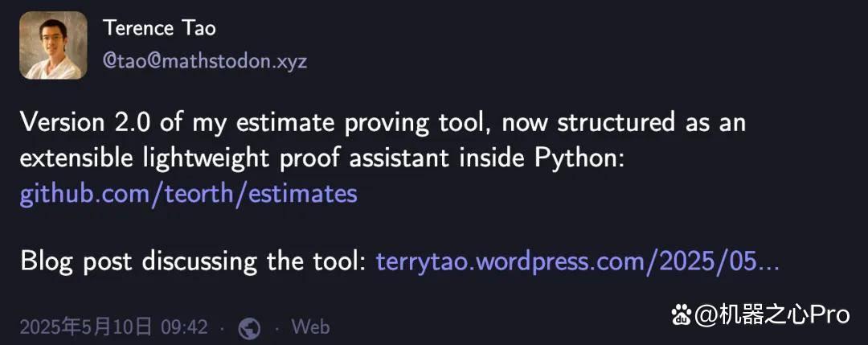Screen dimensions: 868x345
Task: Open the Terence Tao display name
Action: click(159, 27)
